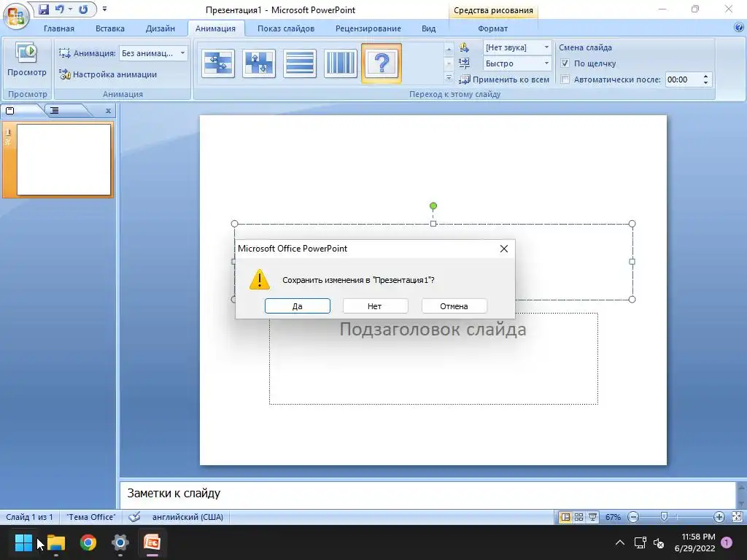Choose second transition with vertical arrows
The image size is (747, 560).
coord(259,63)
